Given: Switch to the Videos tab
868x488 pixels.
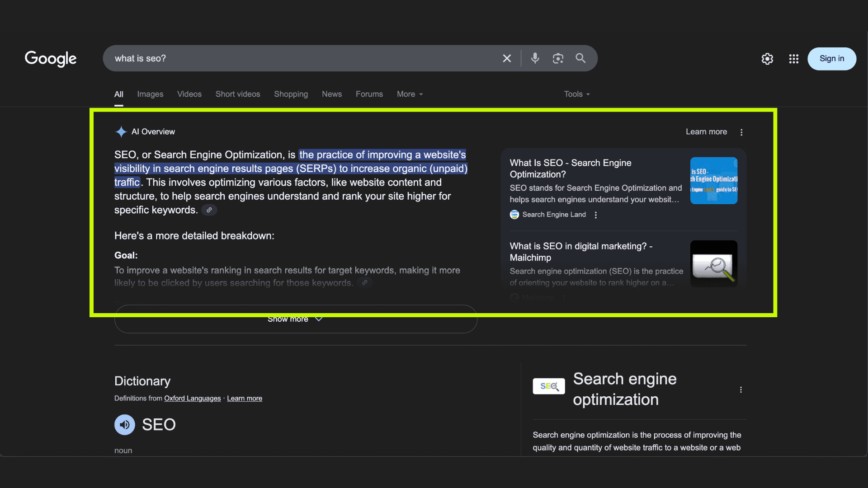Looking at the screenshot, I should tap(189, 94).
